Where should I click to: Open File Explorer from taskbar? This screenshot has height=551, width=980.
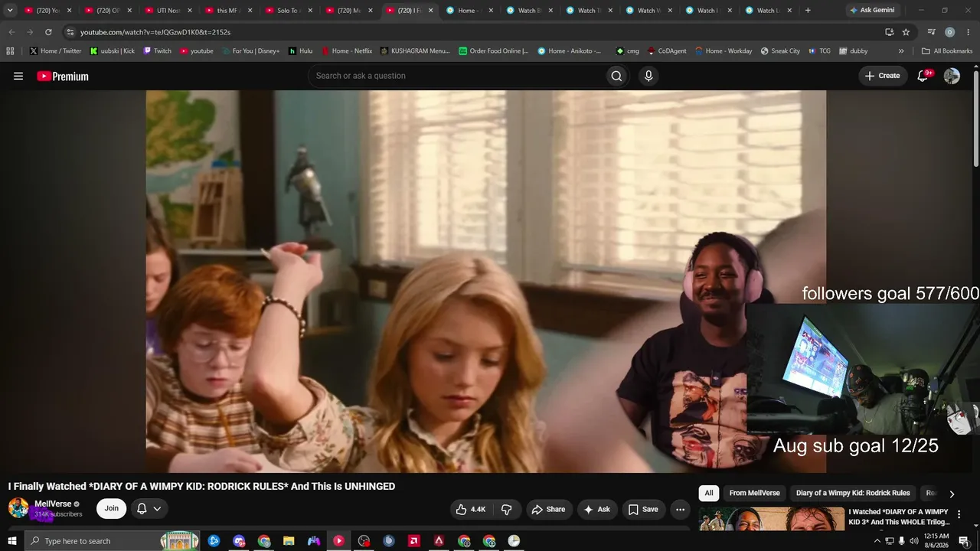(x=289, y=541)
